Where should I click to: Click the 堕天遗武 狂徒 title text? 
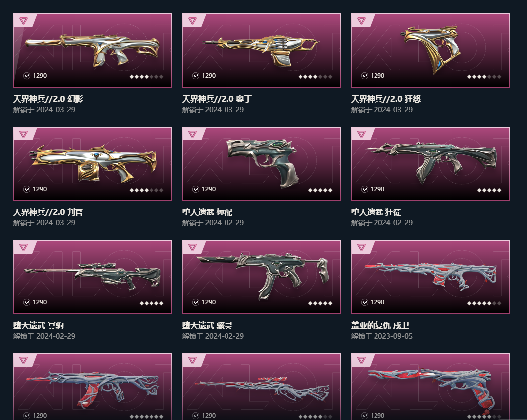coord(376,212)
